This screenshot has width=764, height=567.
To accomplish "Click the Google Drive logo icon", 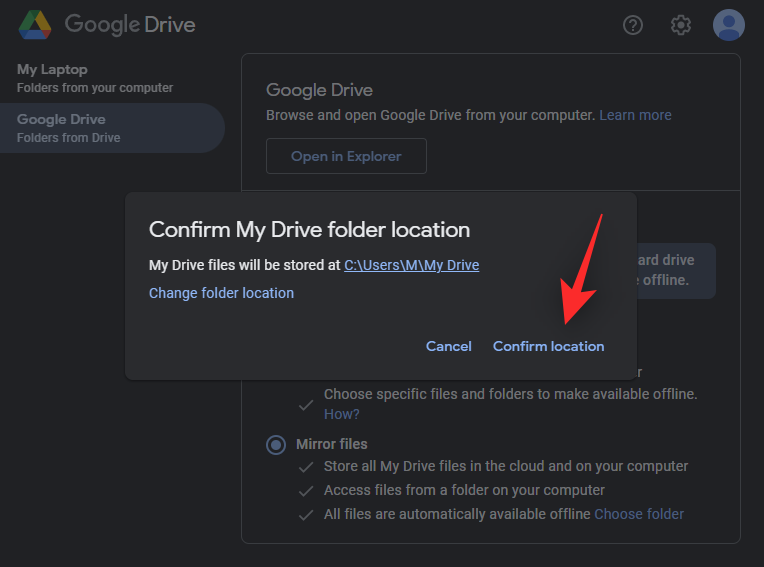I will point(35,25).
